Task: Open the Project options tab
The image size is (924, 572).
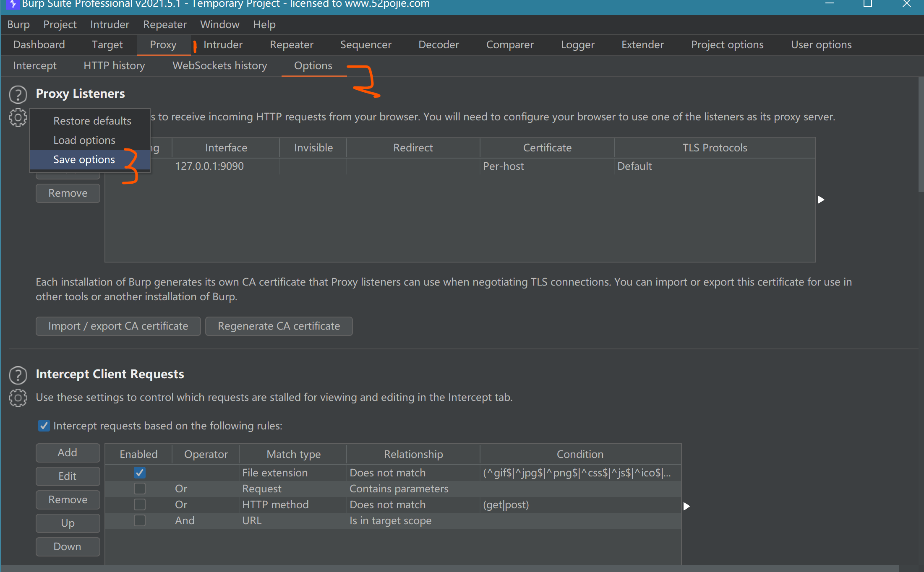Action: 728,45
